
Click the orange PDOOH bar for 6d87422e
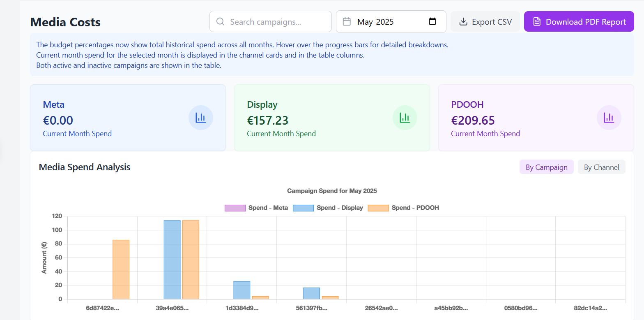pyautogui.click(x=121, y=269)
